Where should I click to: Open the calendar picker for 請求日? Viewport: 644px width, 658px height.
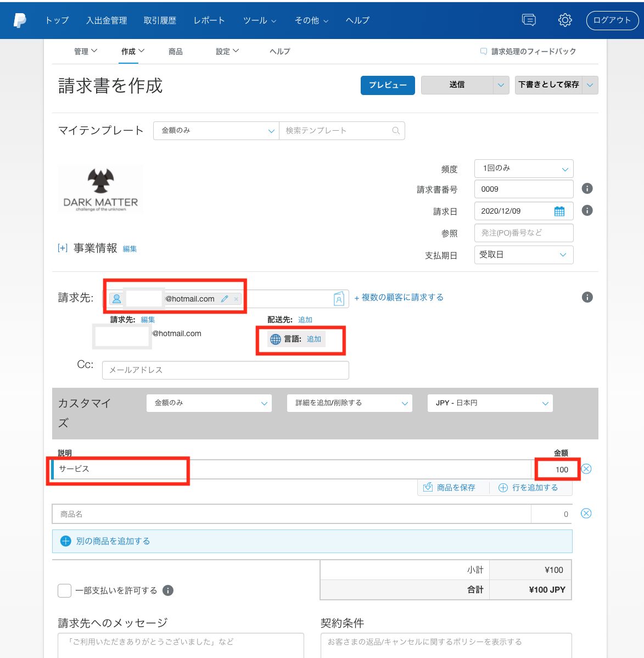559,211
